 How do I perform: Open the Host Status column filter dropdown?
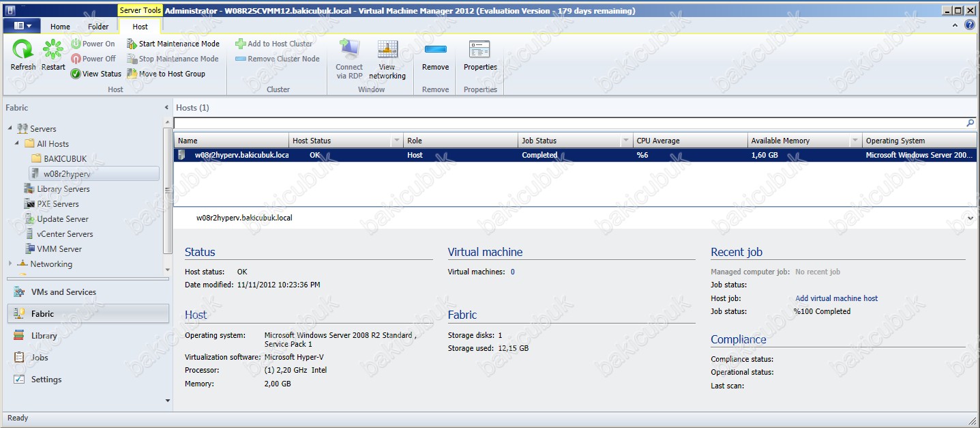point(397,141)
